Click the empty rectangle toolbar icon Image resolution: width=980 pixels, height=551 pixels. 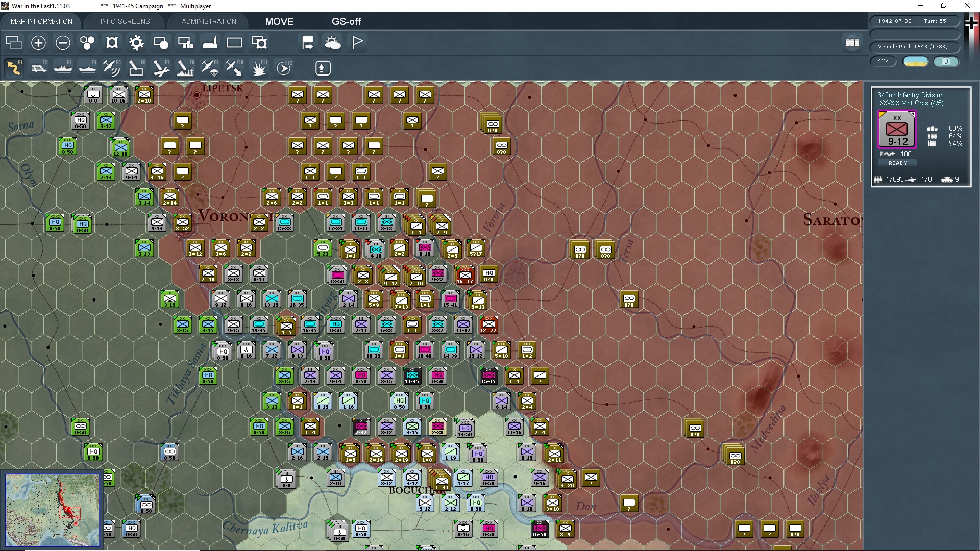[x=234, y=43]
